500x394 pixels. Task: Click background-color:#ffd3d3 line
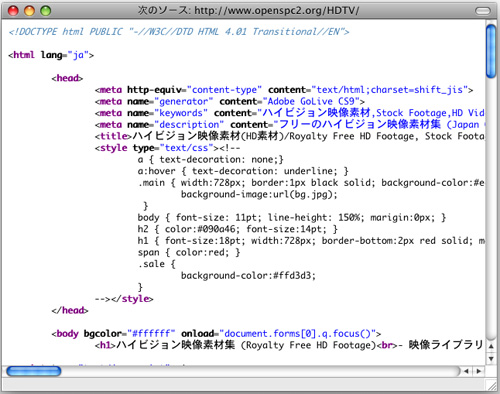pos(248,275)
